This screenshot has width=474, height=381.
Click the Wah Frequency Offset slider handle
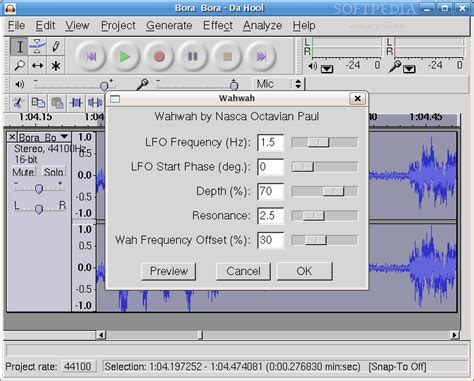(x=316, y=240)
